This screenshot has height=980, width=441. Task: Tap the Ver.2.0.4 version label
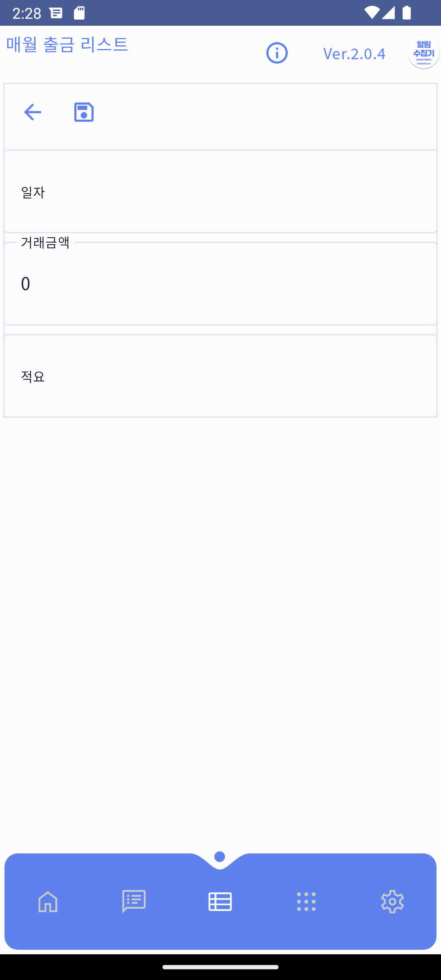[x=354, y=53]
